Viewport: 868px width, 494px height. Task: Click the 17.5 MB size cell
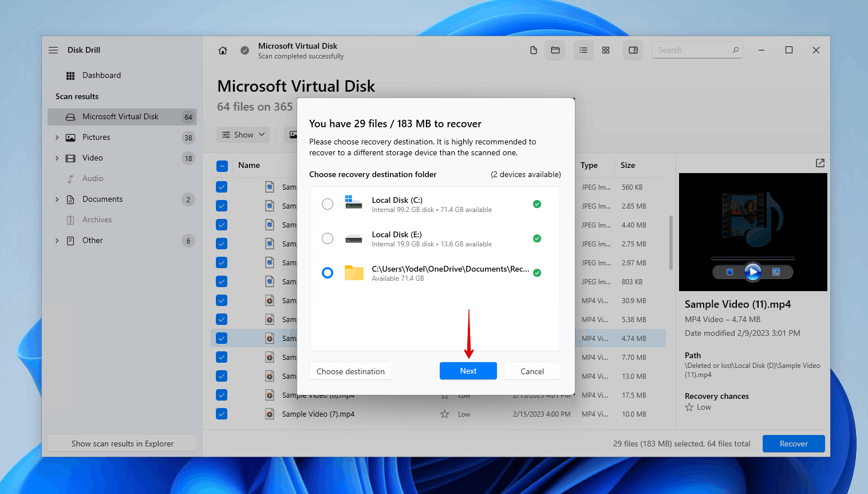[x=634, y=395]
